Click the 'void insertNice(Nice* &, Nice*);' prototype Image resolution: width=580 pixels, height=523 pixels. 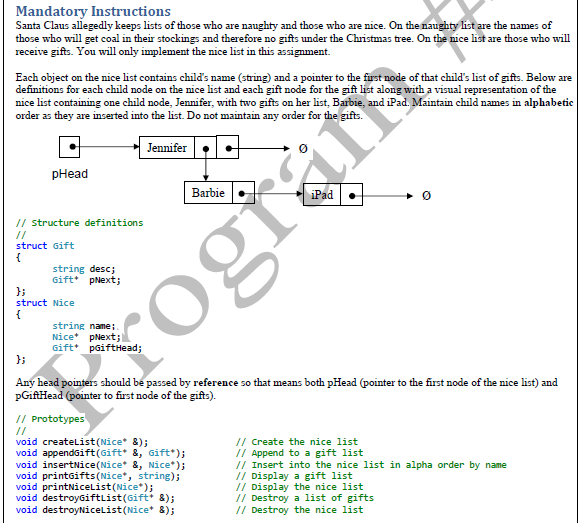[100, 465]
